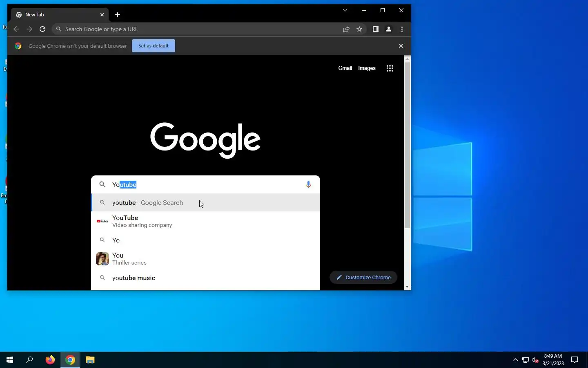Image resolution: width=588 pixels, height=368 pixels.
Task: Toggle the Chrome side panel icon
Action: (x=376, y=29)
